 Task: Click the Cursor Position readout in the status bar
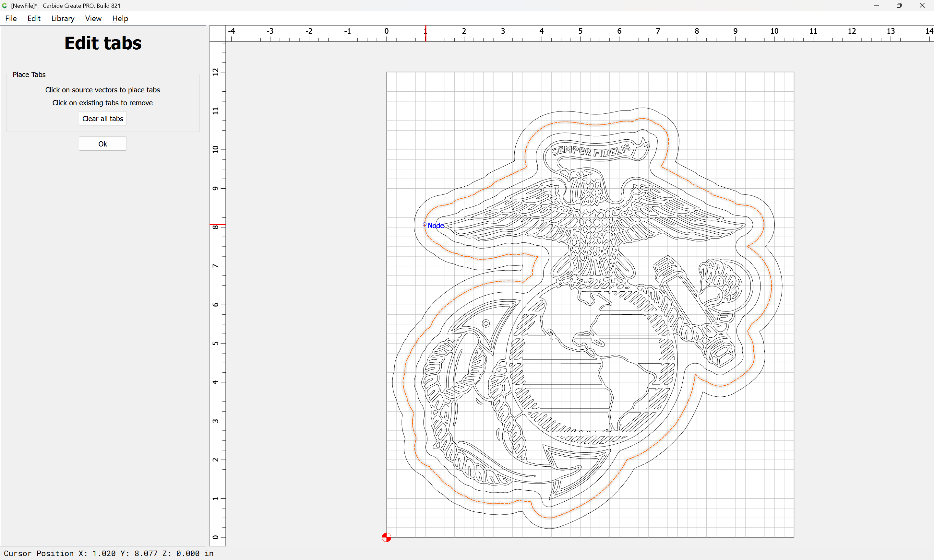pyautogui.click(x=109, y=553)
